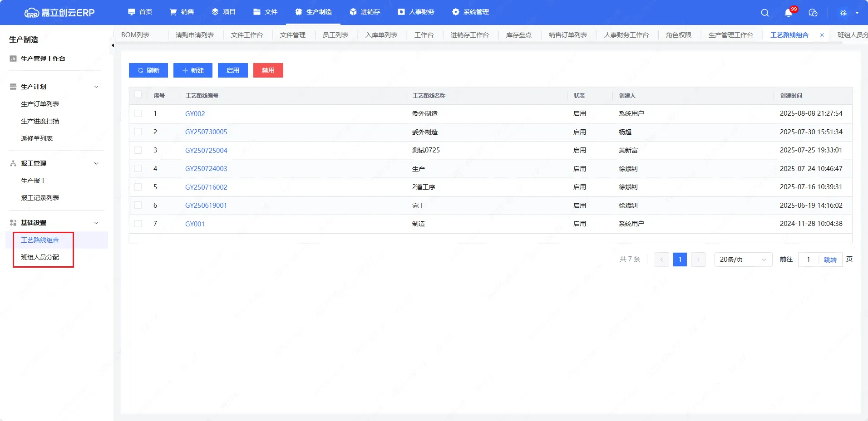The height and width of the screenshot is (421, 868).
Task: Open the 生产制造 gear menu in top navigation
Action: click(x=299, y=12)
